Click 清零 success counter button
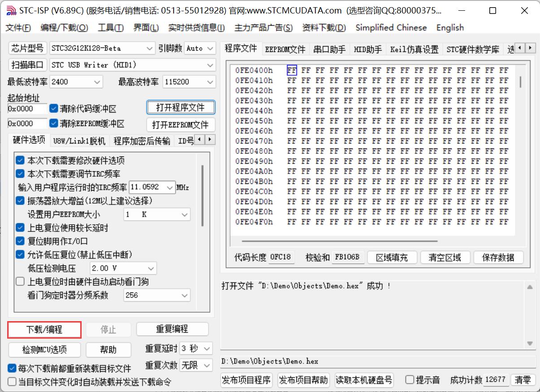The height and width of the screenshot is (392, 540). [523, 380]
